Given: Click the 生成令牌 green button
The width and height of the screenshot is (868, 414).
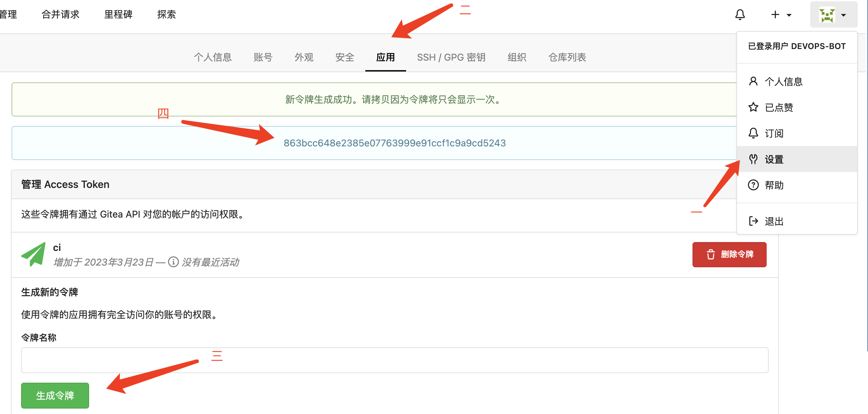Looking at the screenshot, I should tap(55, 395).
